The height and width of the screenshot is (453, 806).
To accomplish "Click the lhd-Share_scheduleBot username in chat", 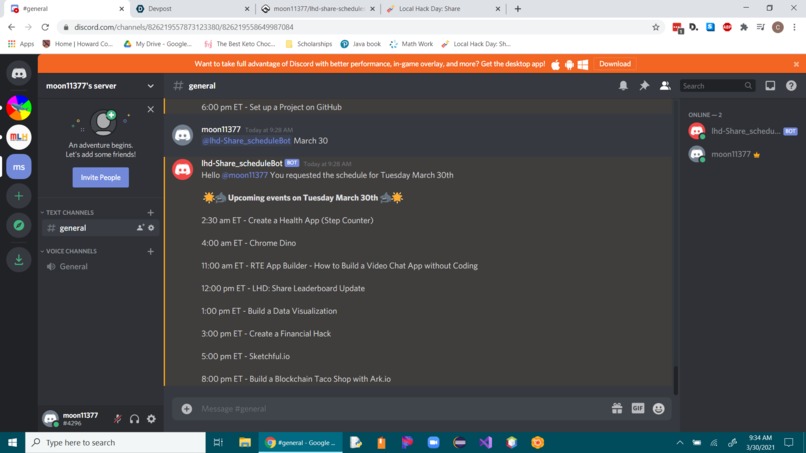I will (x=242, y=163).
